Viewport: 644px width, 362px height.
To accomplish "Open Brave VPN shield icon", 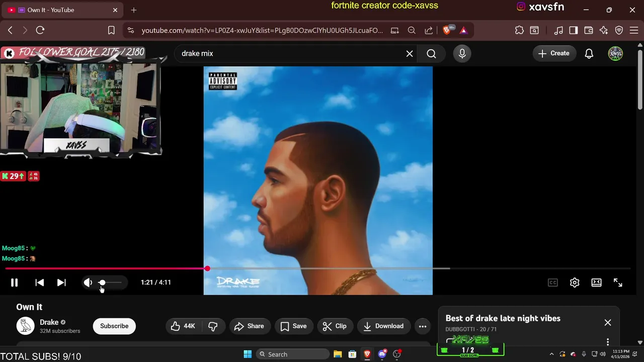I will tap(619, 30).
